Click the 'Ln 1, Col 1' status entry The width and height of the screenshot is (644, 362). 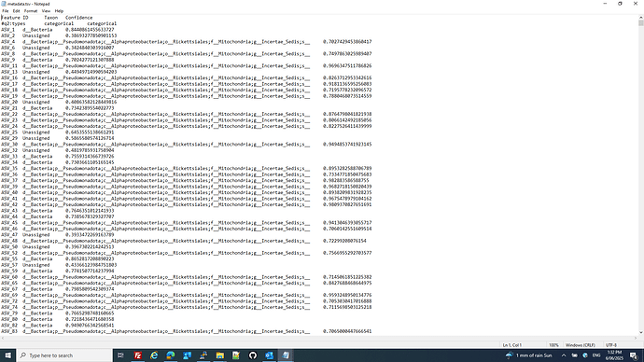coord(512,345)
